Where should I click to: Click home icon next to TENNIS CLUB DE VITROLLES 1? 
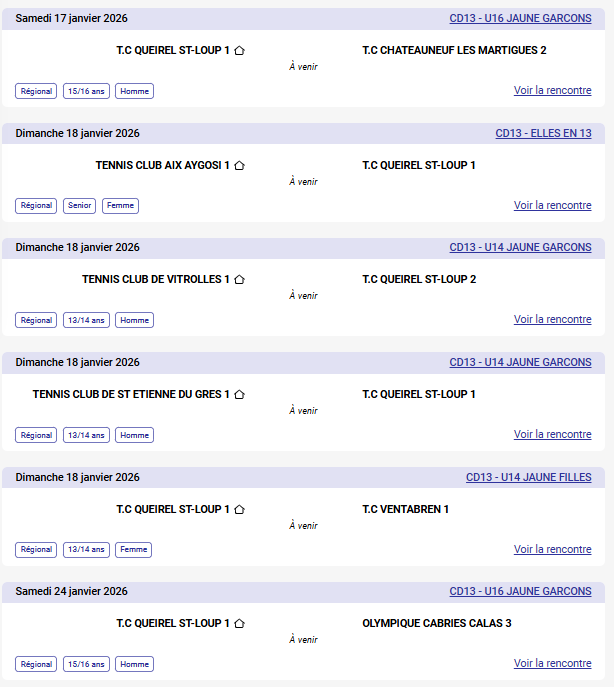[239, 279]
